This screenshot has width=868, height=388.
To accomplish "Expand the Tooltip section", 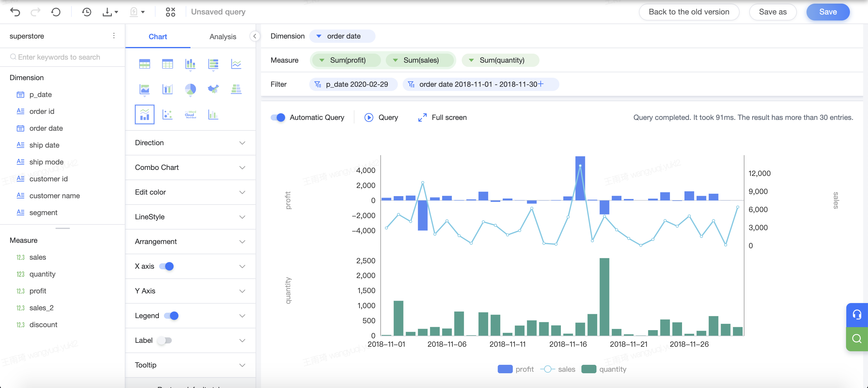I will pos(190,365).
